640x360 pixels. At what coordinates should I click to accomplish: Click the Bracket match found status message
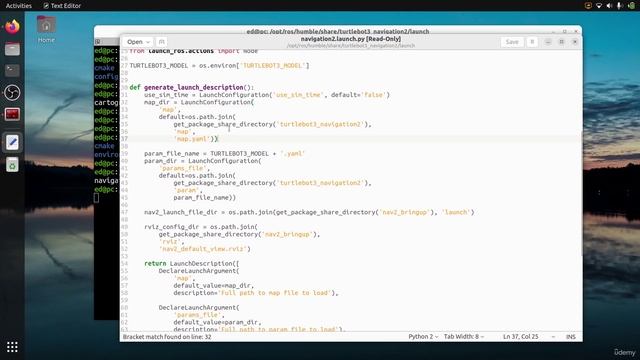click(167, 337)
